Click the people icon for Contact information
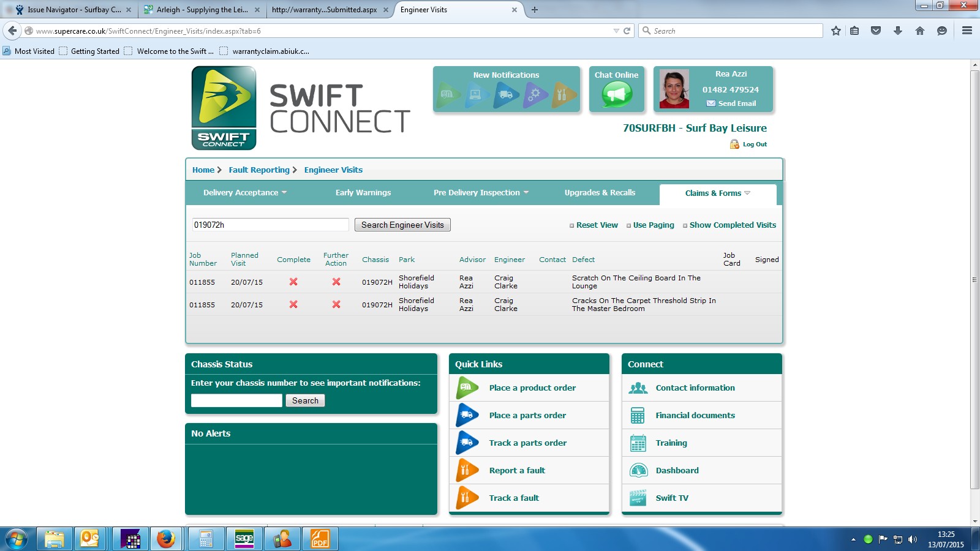Viewport: 980px width, 551px height. click(638, 388)
